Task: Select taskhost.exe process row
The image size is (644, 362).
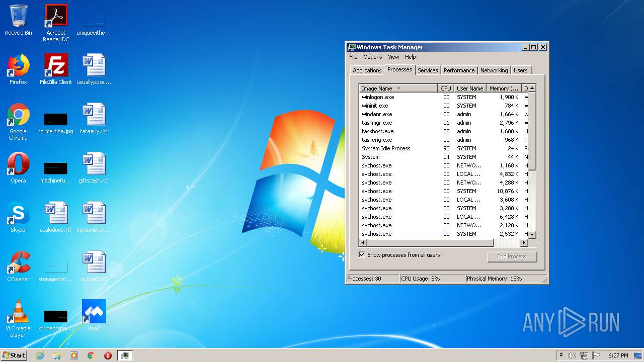Action: [x=443, y=131]
